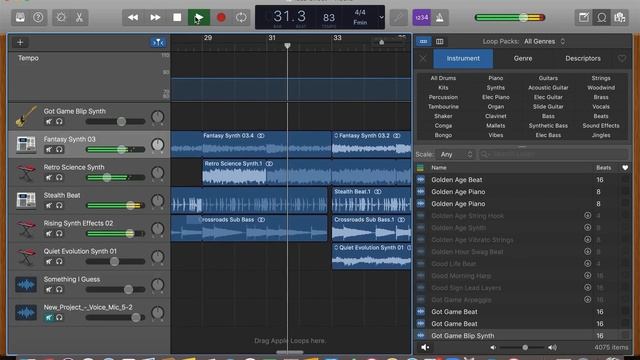
Task: Start recording with the red button
Action: 221,18
